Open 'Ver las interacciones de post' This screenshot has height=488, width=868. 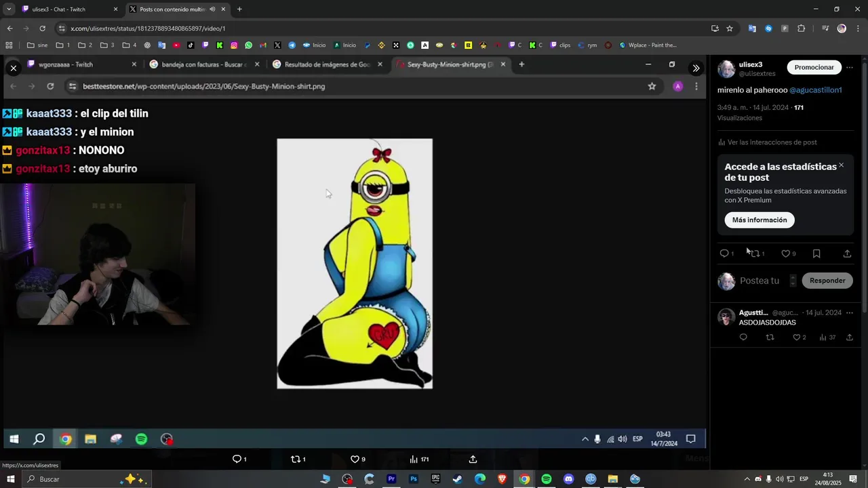coord(767,142)
